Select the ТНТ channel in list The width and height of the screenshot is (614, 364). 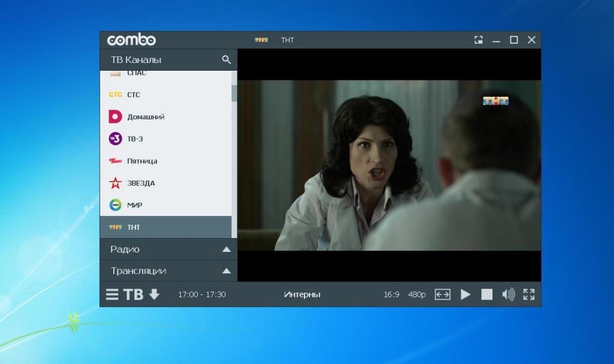(165, 227)
